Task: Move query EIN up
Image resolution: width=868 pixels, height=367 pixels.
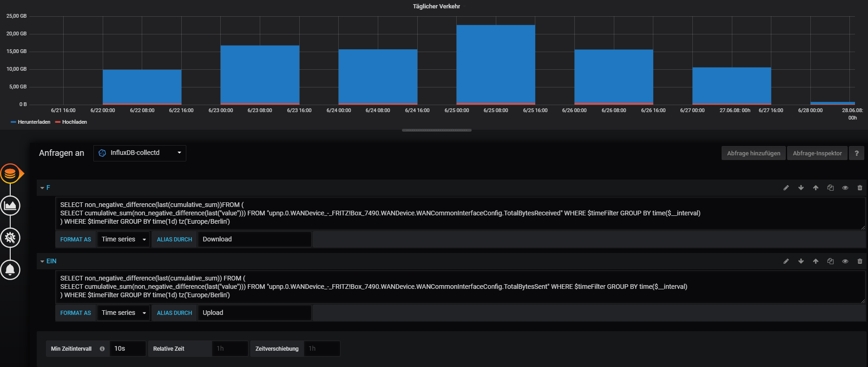Action: point(815,261)
